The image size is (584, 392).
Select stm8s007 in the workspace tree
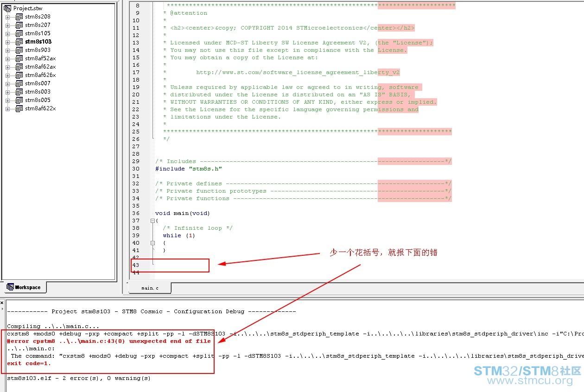[38, 83]
